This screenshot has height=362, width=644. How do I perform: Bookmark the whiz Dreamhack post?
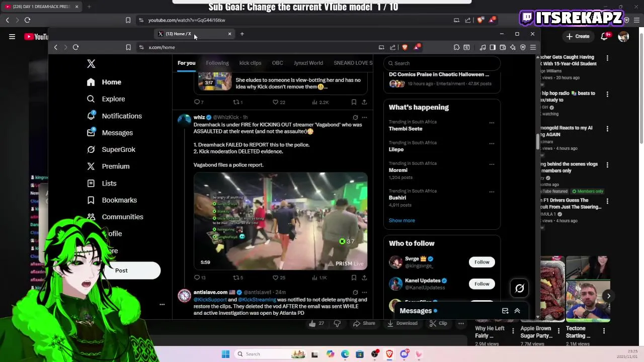point(354,278)
